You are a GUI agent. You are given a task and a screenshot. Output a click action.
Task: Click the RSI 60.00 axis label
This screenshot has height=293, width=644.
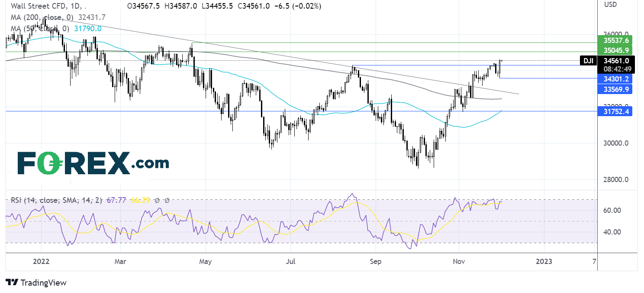click(612, 211)
